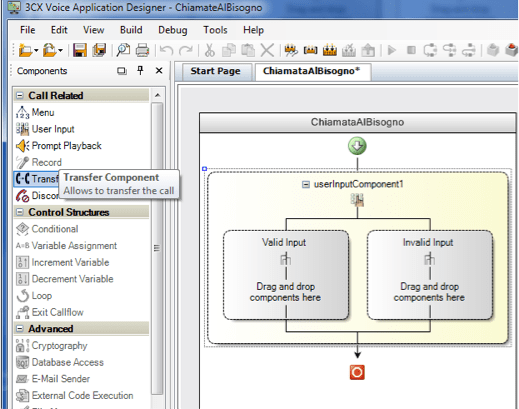The height and width of the screenshot is (409, 519).
Task: Open the Build menu
Action: (x=131, y=30)
